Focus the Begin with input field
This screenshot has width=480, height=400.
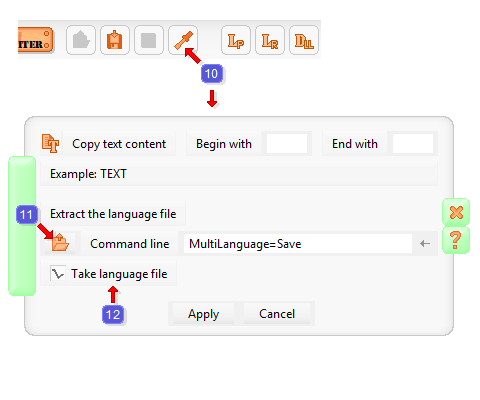tap(287, 144)
